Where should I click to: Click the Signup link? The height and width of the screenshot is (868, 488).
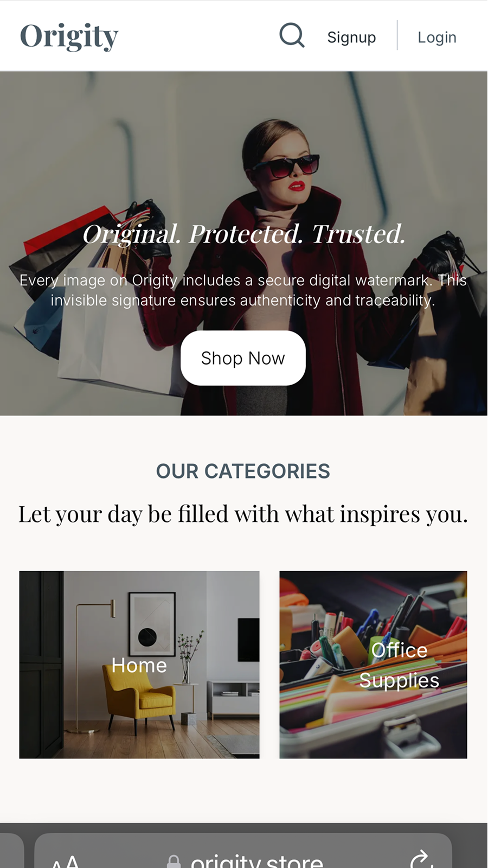point(351,37)
